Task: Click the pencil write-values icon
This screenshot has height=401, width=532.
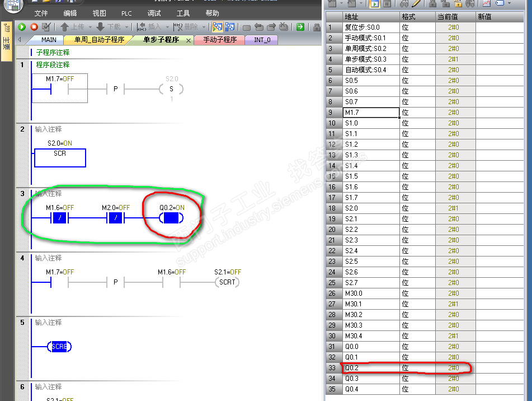Action: [416, 3]
